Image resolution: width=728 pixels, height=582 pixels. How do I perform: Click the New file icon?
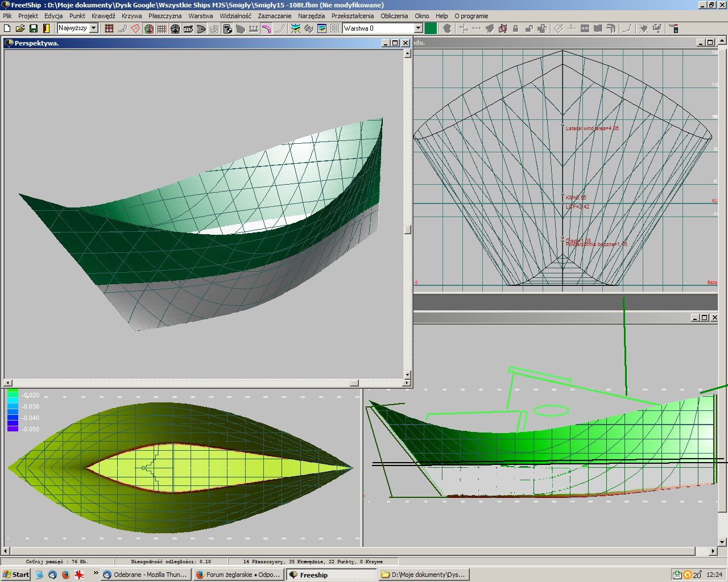click(x=7, y=28)
